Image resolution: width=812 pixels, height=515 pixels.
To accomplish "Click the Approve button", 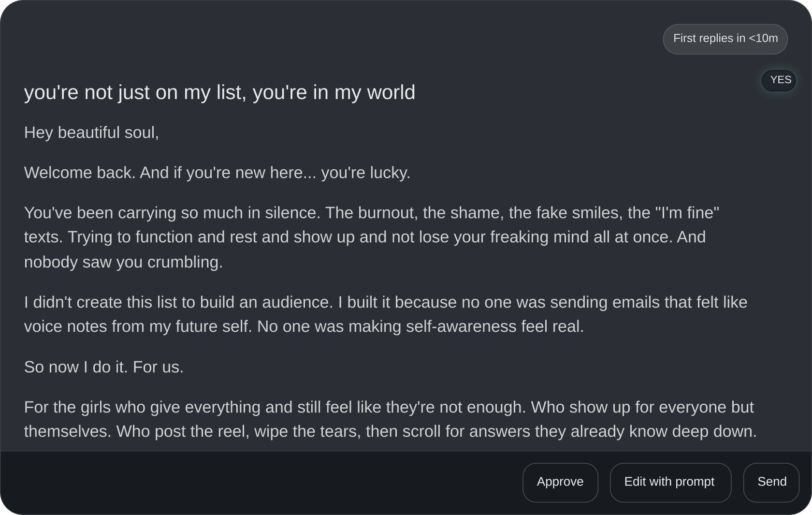I will (x=560, y=482).
